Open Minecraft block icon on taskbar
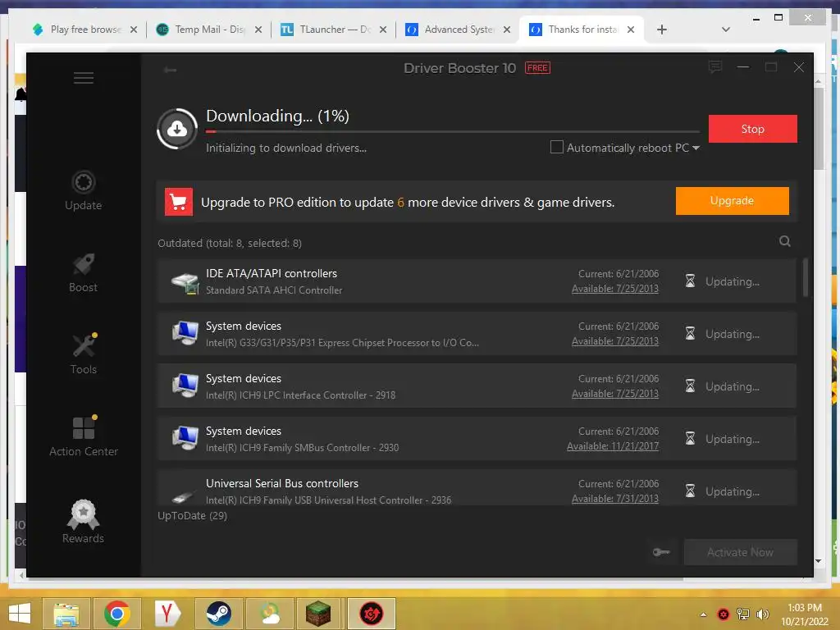The width and height of the screenshot is (840, 630). (319, 614)
